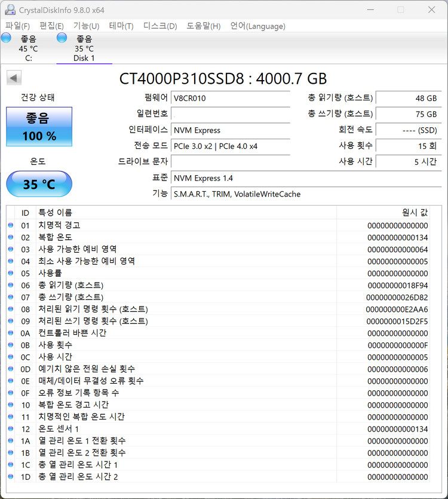Open the 편집(E) menu
Screen dimensions: 448x499
[51, 26]
